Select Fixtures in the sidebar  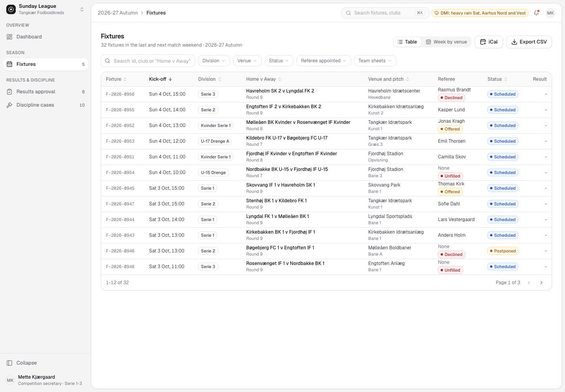point(46,64)
